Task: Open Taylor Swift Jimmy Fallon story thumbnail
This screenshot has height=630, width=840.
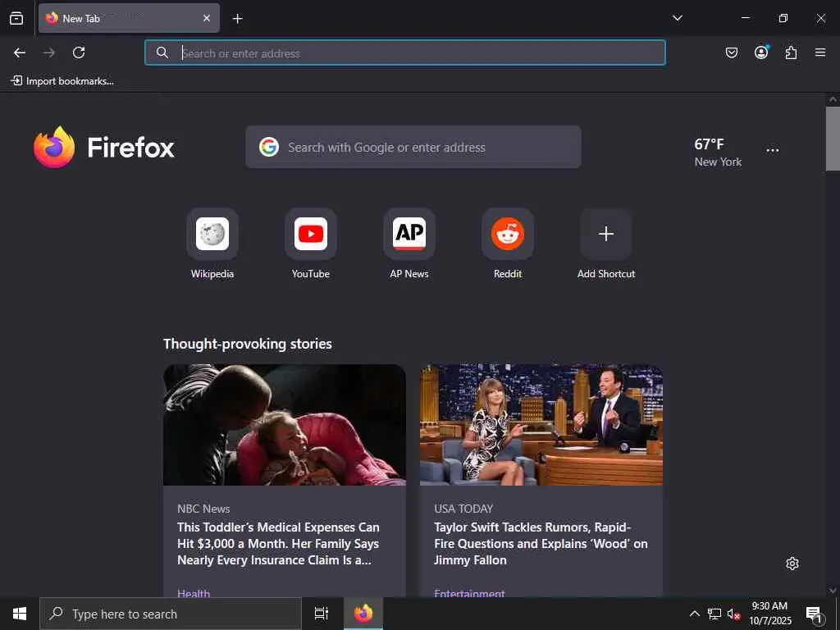Action: [541, 425]
